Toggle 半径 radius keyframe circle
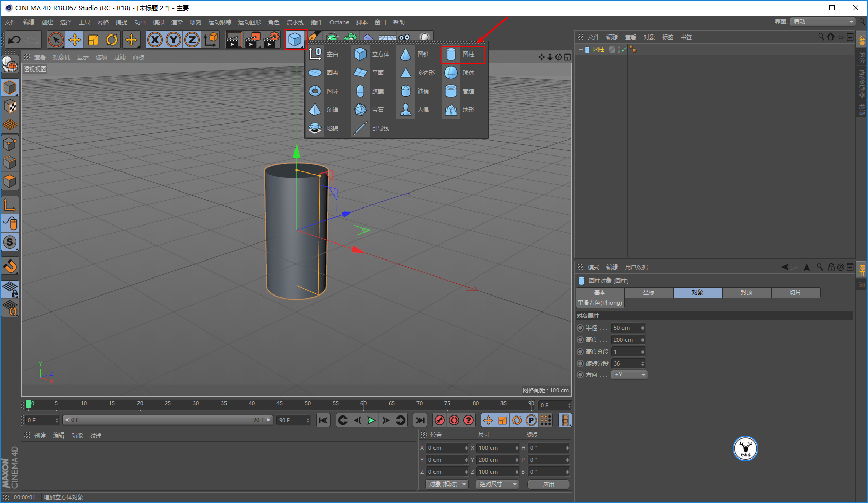Image resolution: width=868 pixels, height=503 pixels. (x=580, y=328)
